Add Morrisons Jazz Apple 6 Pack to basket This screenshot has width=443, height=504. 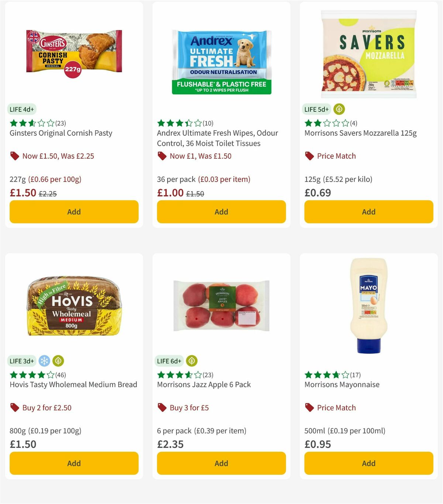click(221, 463)
